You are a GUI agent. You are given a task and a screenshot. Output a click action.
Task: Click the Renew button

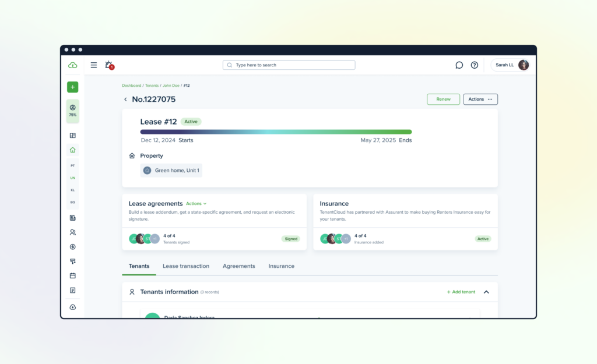click(x=443, y=99)
